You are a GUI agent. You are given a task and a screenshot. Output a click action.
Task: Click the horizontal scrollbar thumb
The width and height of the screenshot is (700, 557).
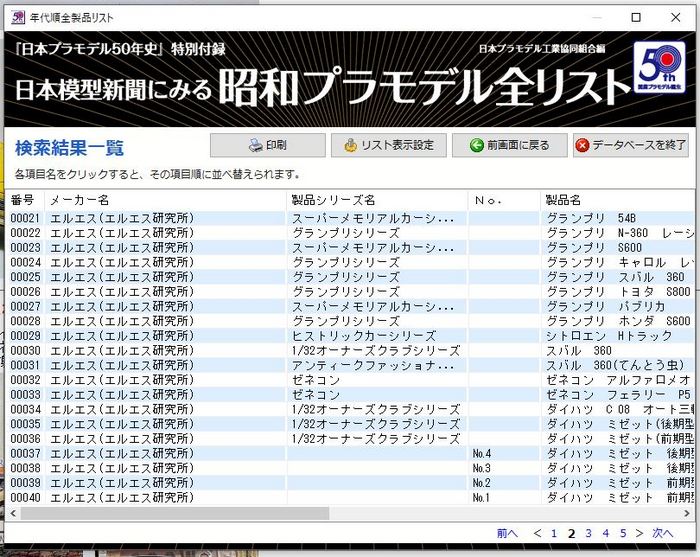175,513
